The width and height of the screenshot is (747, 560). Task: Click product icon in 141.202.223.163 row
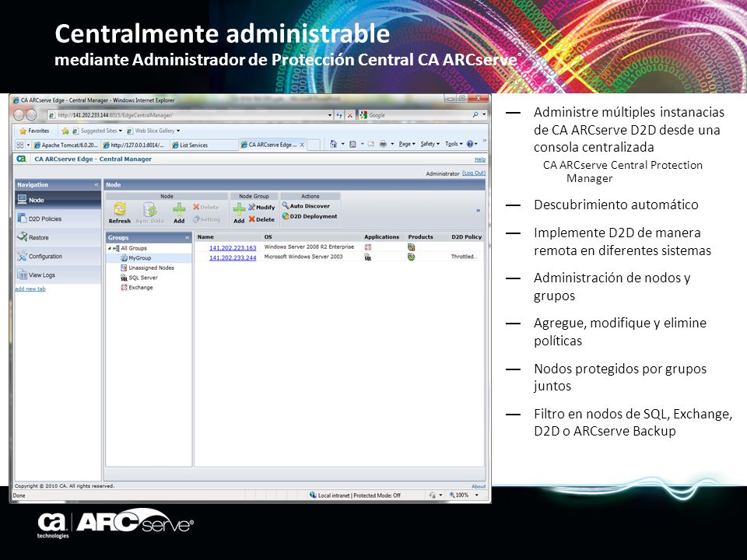tap(411, 247)
